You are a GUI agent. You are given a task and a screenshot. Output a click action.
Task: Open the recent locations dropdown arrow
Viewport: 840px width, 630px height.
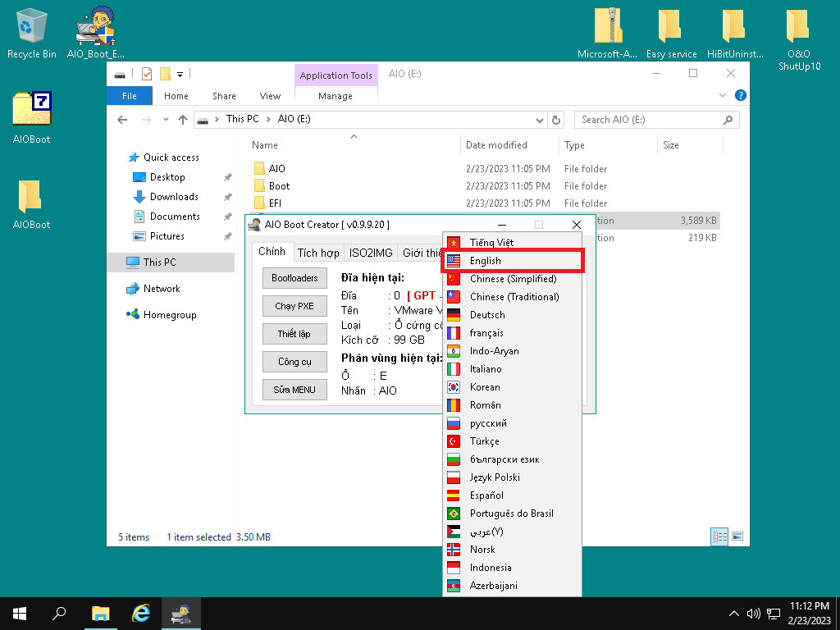click(x=165, y=120)
